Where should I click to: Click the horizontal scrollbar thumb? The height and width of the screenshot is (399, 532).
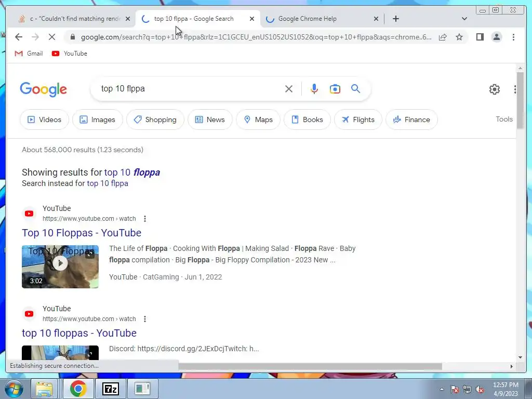[311, 366]
